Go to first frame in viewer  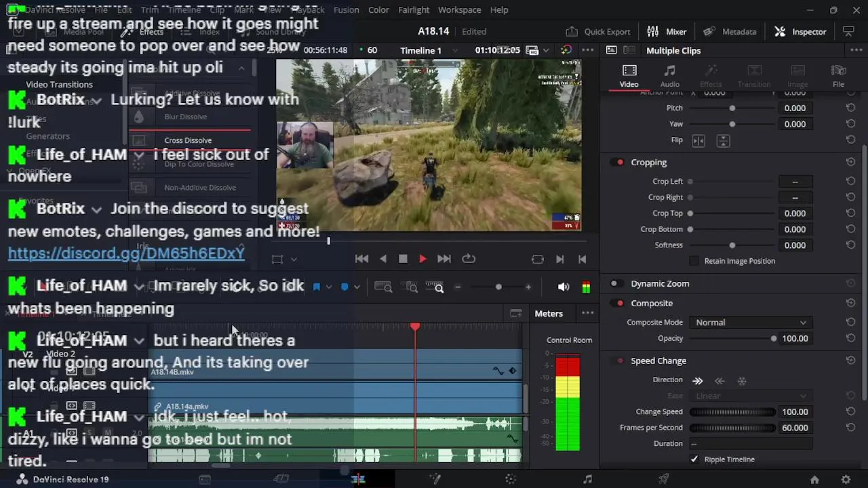[x=361, y=259]
